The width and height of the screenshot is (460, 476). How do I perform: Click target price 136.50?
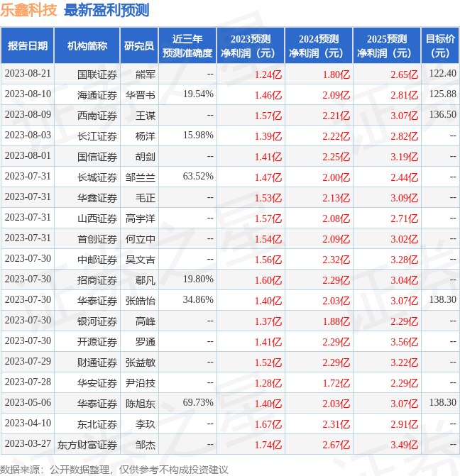[443, 114]
